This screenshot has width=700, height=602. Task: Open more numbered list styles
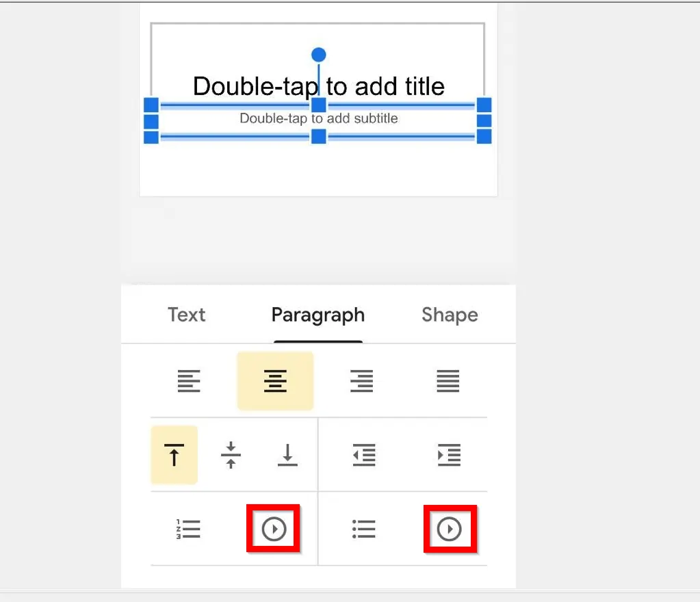[273, 528]
